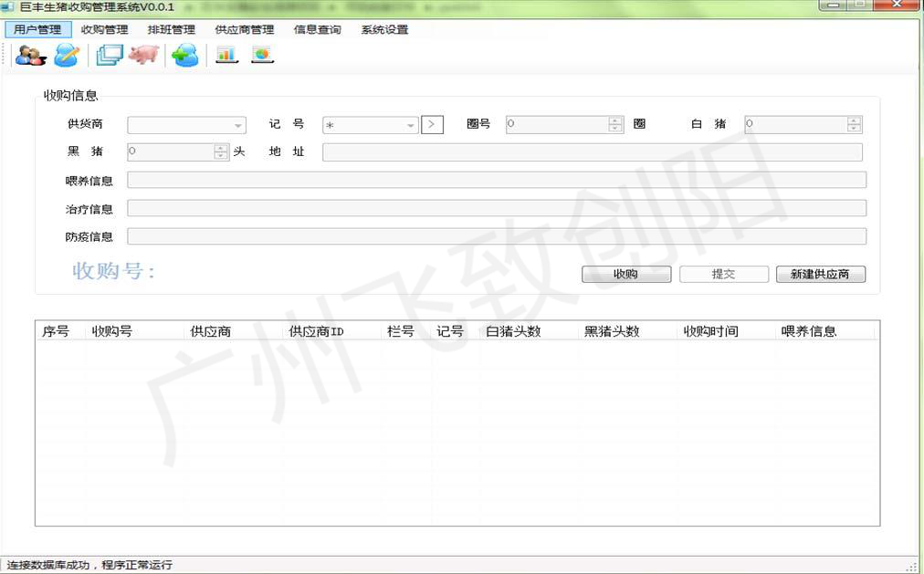The width and height of the screenshot is (924, 574).
Task: Expand the 供货商 dropdown list
Action: pyautogui.click(x=238, y=126)
